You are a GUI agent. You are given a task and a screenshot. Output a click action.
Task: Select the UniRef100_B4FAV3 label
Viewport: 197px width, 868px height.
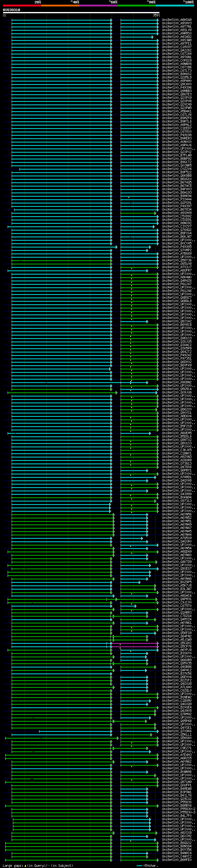point(177,189)
